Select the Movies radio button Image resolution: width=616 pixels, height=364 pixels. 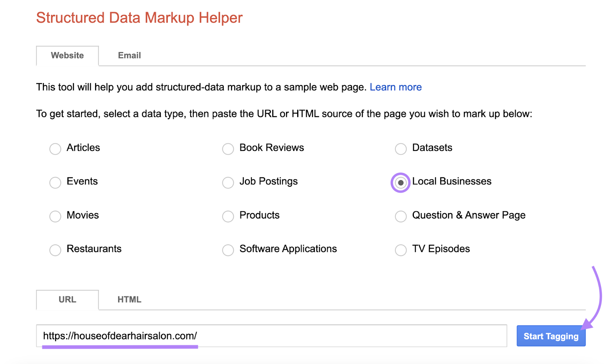(x=55, y=216)
